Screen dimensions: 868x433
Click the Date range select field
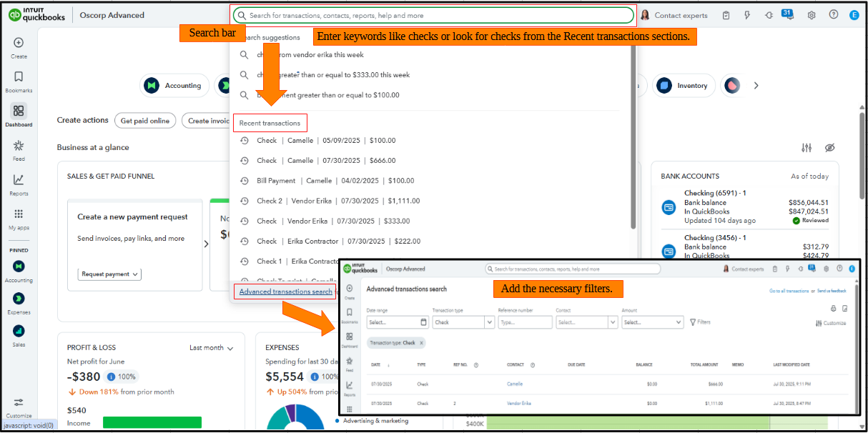pos(398,322)
